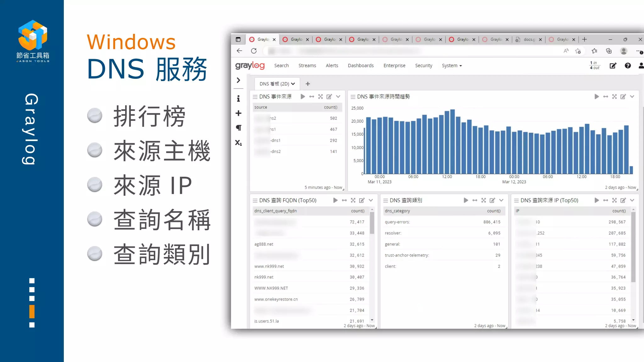Open the browser collections icon
The height and width of the screenshot is (362, 644).
[609, 51]
